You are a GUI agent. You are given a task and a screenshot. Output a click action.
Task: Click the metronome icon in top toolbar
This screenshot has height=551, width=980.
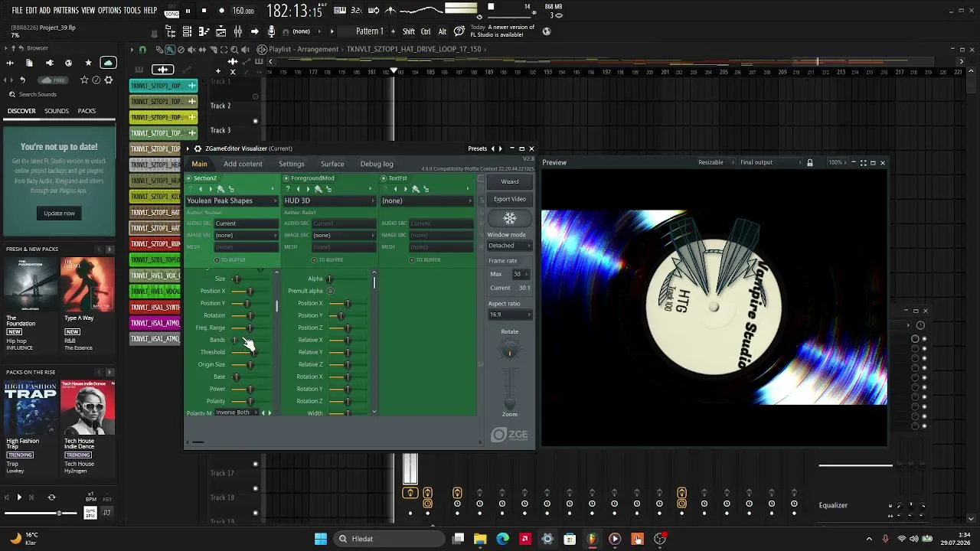point(391,11)
